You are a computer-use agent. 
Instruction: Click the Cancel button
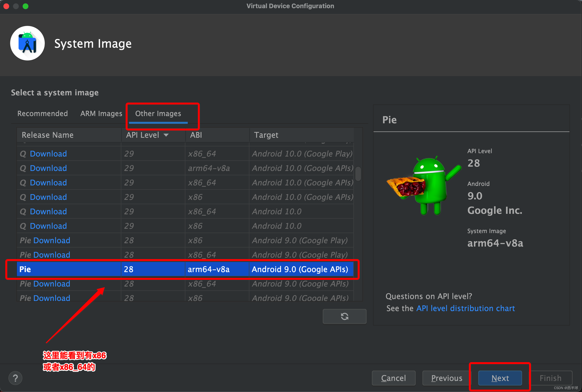[393, 378]
